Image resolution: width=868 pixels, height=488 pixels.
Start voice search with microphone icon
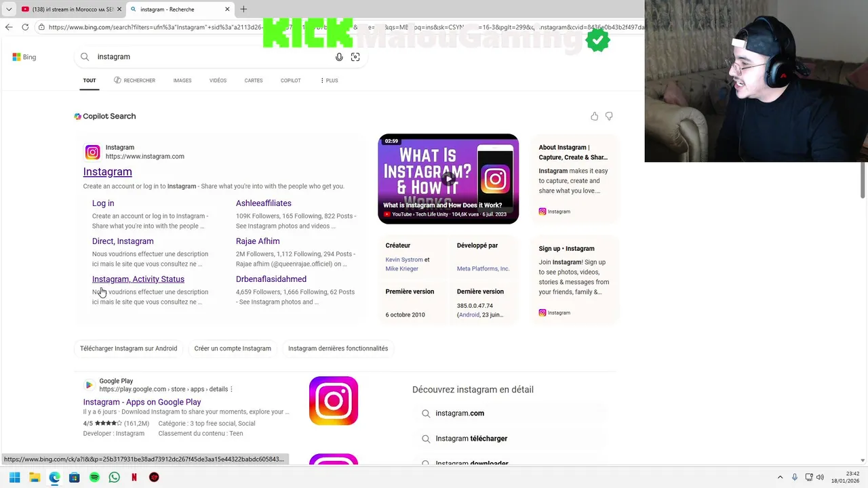339,57
